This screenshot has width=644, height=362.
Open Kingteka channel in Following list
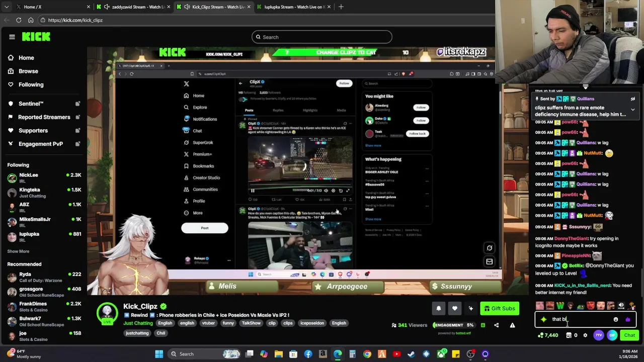tap(44, 193)
